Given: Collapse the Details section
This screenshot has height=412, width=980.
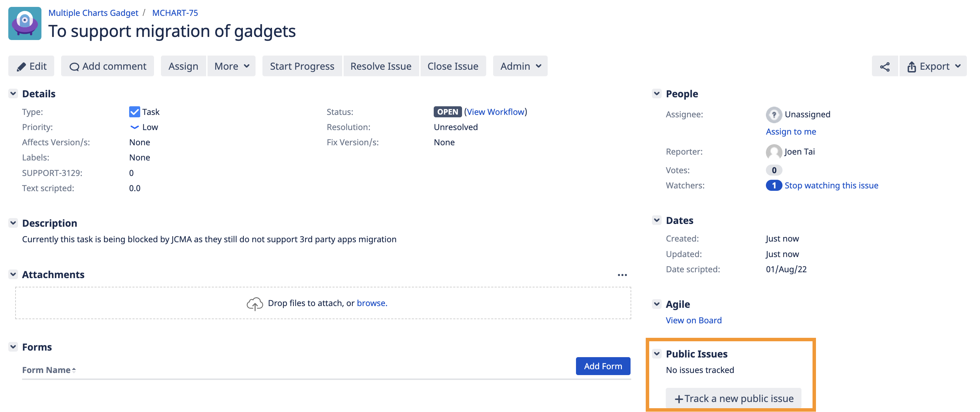Looking at the screenshot, I should point(13,94).
